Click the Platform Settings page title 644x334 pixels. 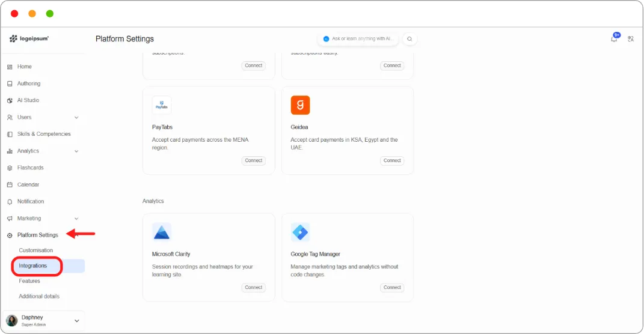coord(125,39)
